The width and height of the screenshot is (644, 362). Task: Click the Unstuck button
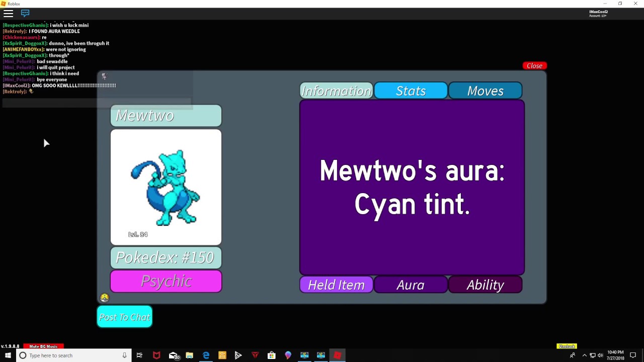tap(567, 346)
